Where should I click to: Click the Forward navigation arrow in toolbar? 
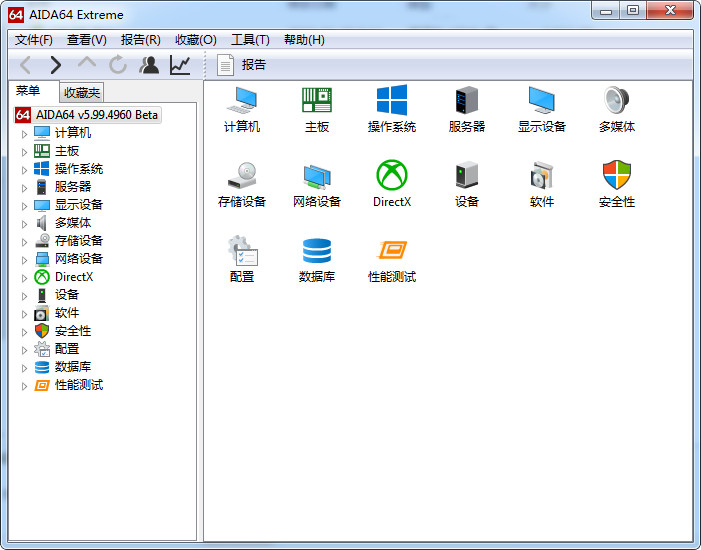click(x=55, y=65)
